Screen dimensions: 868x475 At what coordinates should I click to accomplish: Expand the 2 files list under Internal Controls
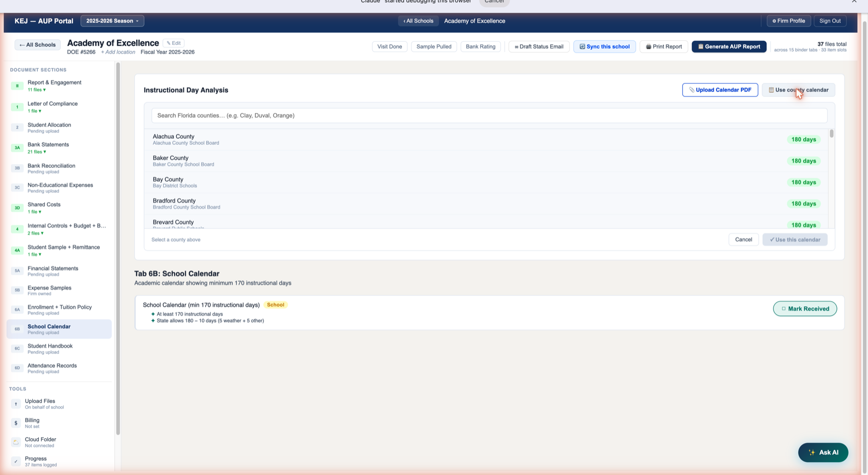(36, 233)
